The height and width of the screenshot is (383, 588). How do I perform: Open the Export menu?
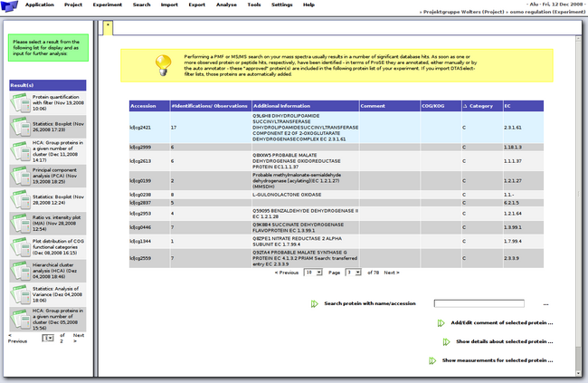click(197, 5)
